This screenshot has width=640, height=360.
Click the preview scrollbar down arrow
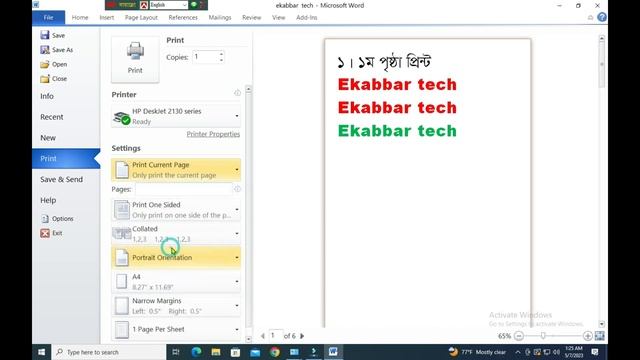tap(602, 324)
